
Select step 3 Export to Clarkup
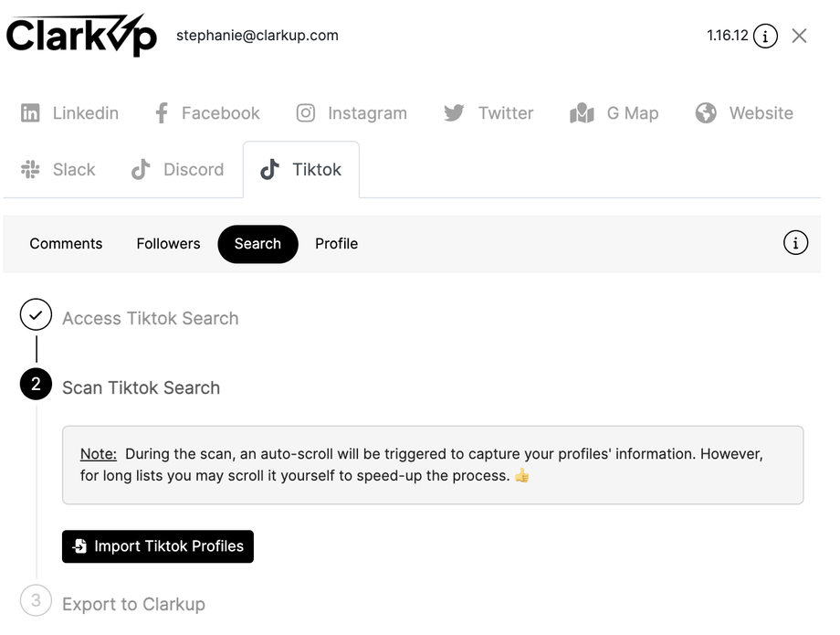point(133,604)
